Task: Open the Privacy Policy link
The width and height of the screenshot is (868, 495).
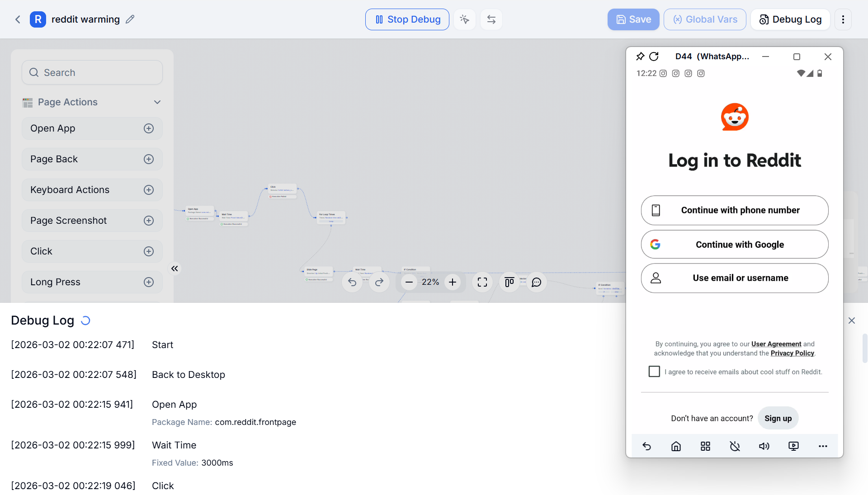Action: coord(793,353)
